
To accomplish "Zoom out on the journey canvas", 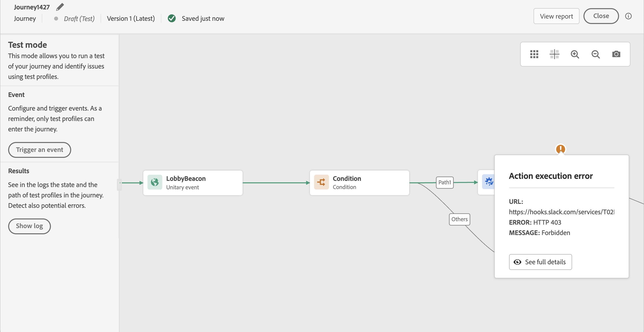I will (x=596, y=54).
